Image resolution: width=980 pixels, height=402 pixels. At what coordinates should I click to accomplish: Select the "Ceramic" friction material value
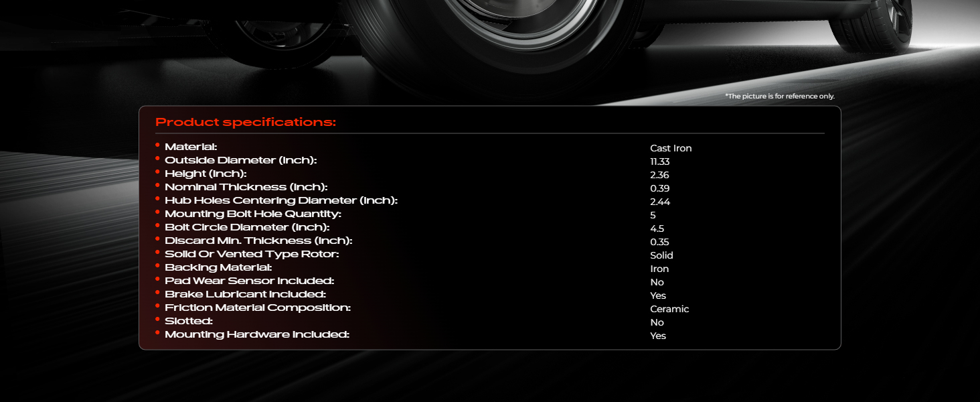(669, 309)
